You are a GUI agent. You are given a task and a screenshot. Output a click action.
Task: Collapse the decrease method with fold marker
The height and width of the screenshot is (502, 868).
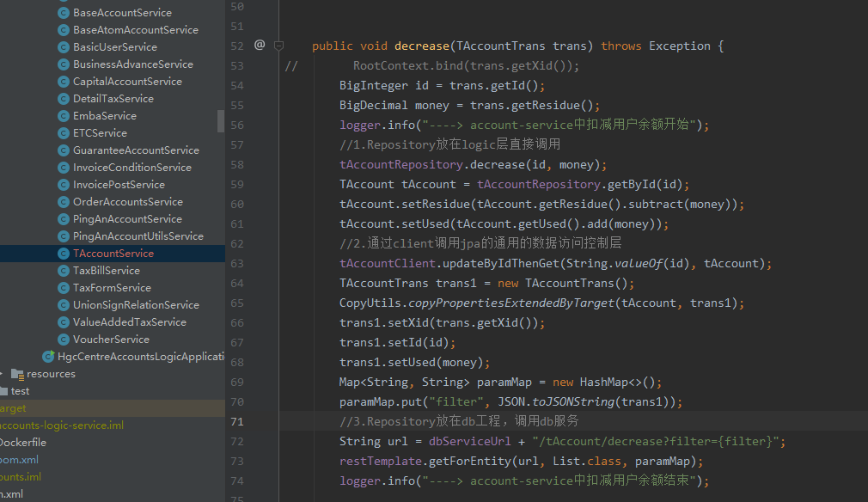279,46
